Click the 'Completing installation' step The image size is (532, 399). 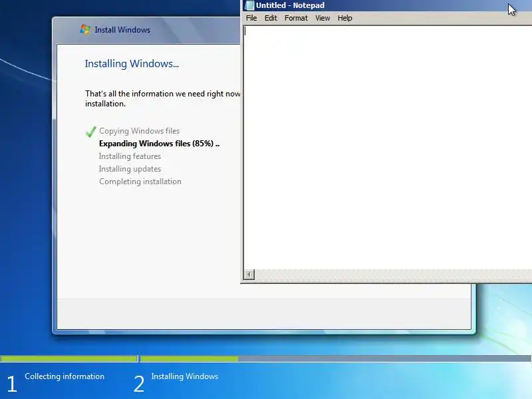pyautogui.click(x=140, y=182)
